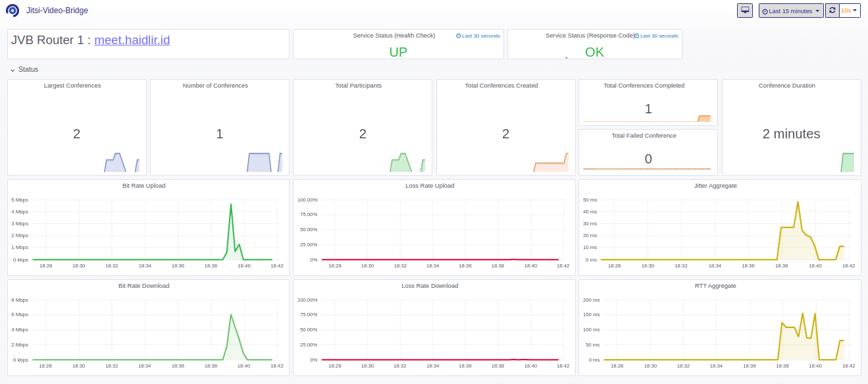
Task: Click the Total Conferences Completed value 1
Action: [x=648, y=109]
